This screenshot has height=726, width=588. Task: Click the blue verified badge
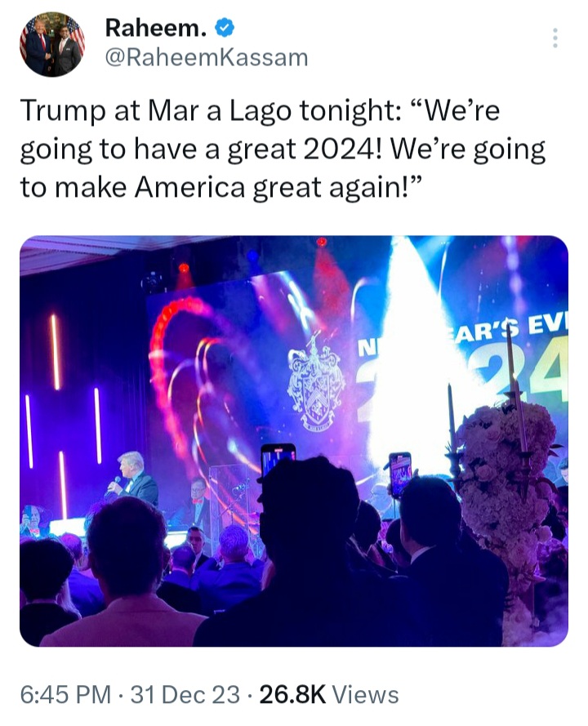pyautogui.click(x=225, y=29)
